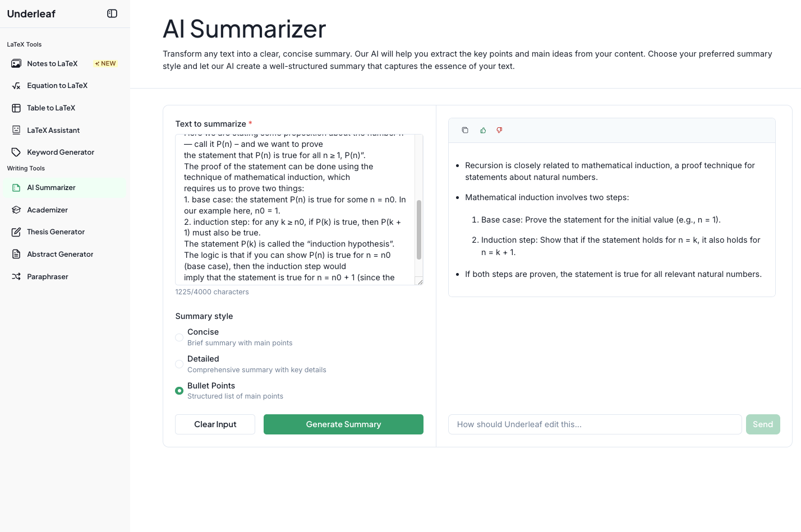This screenshot has width=801, height=532.
Task: Open the Table to LaTeX converter
Action: (51, 108)
